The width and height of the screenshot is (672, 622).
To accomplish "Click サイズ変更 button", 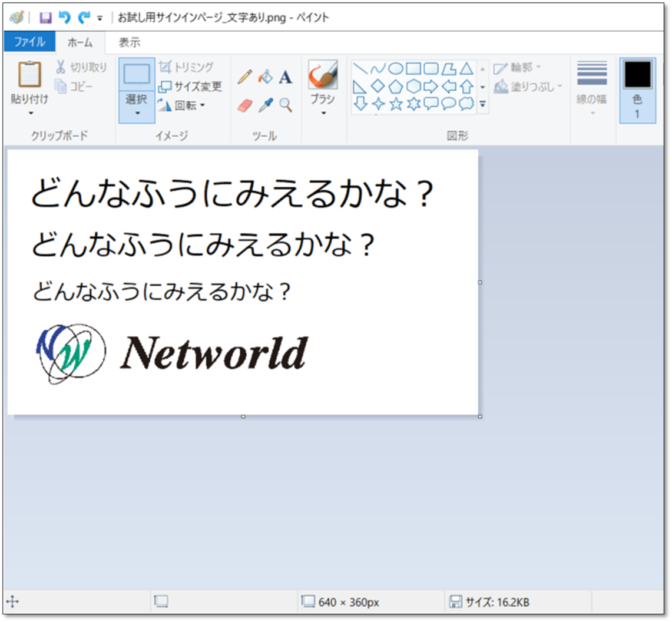I will click(x=190, y=86).
